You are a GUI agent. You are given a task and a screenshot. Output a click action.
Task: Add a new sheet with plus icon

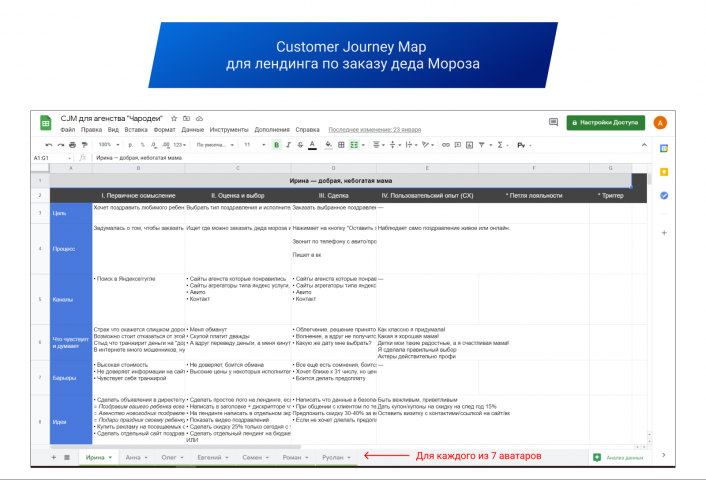[54, 457]
